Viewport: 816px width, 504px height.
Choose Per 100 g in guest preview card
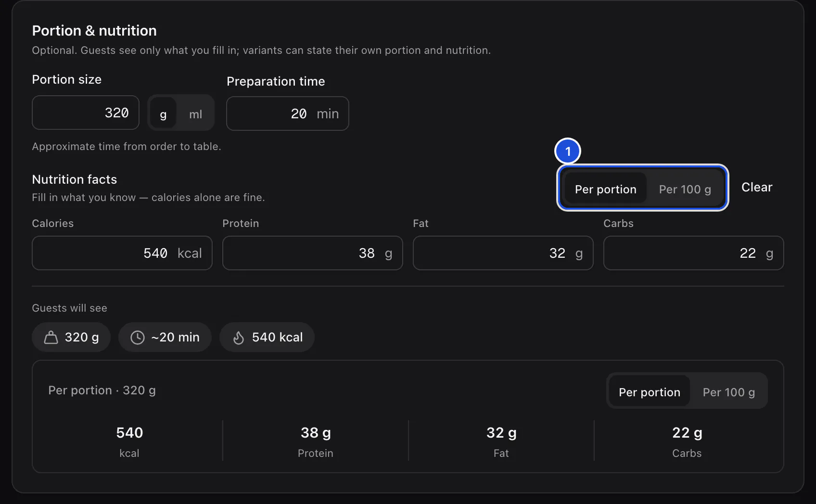coord(729,392)
